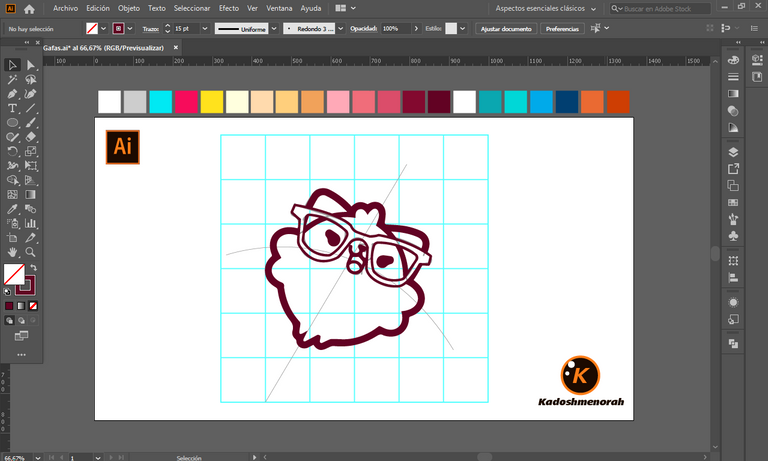Open the Pathfinder panel icon
The width and height of the screenshot is (768, 461).
[x=733, y=344]
